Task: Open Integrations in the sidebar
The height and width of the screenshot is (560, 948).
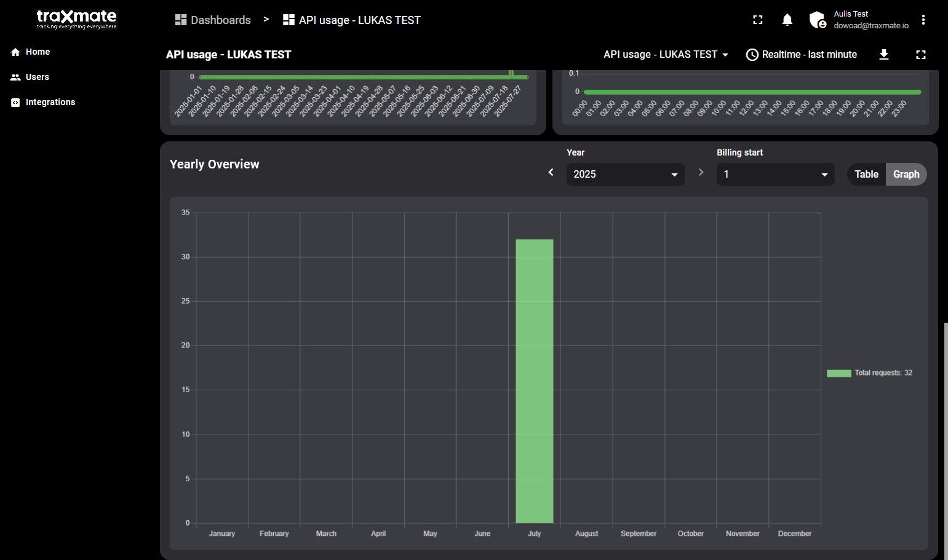Action: click(50, 103)
